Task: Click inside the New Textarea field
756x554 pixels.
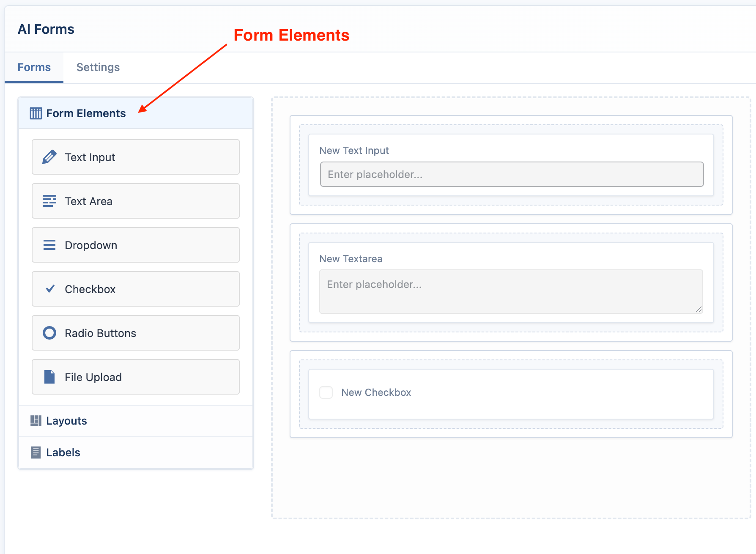Action: pyautogui.click(x=511, y=291)
